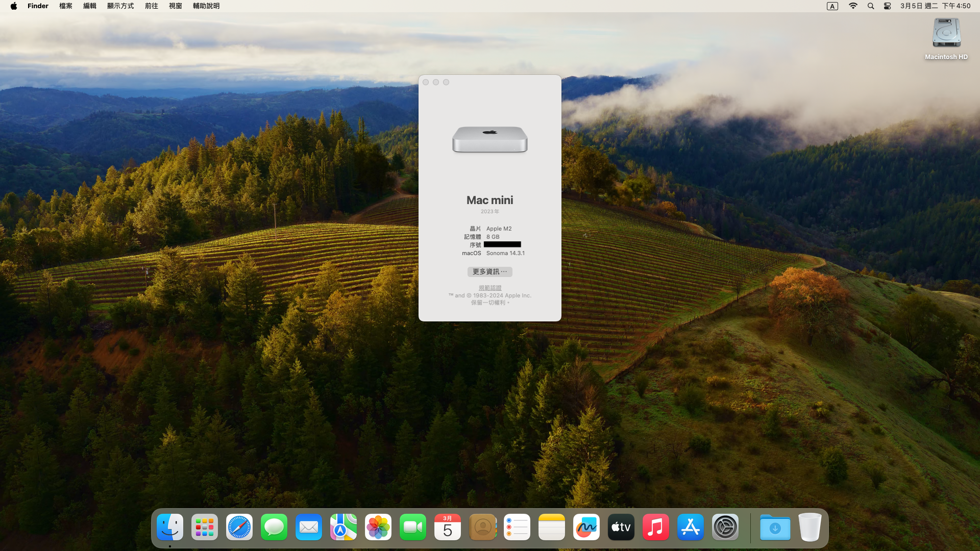This screenshot has height=551, width=980.
Task: Open Mail from the Dock
Action: click(x=309, y=527)
